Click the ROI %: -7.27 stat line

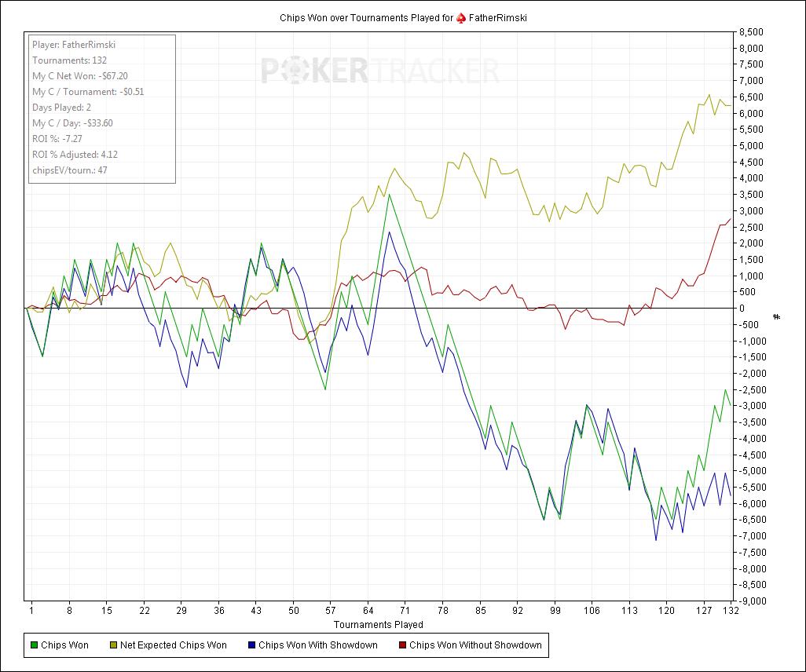(x=57, y=139)
